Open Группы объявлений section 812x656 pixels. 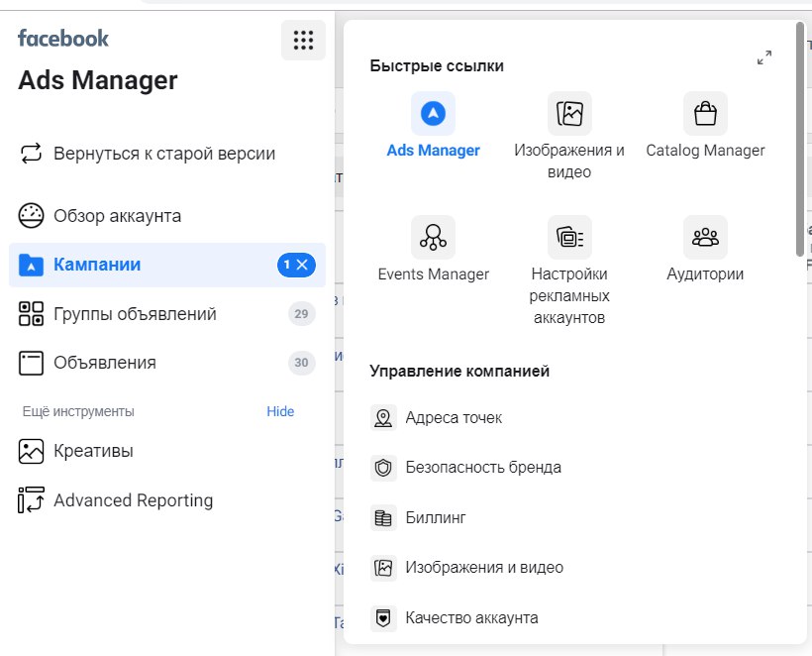point(135,314)
